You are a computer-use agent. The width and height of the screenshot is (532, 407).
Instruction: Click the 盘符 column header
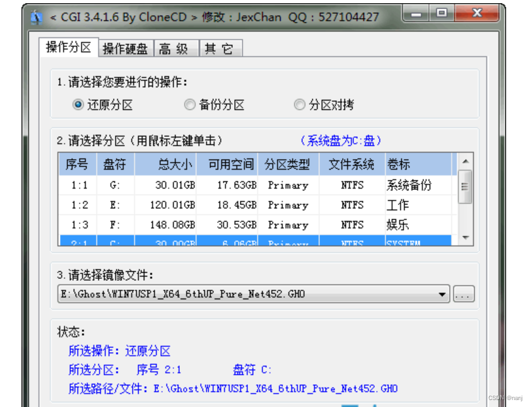[115, 164]
